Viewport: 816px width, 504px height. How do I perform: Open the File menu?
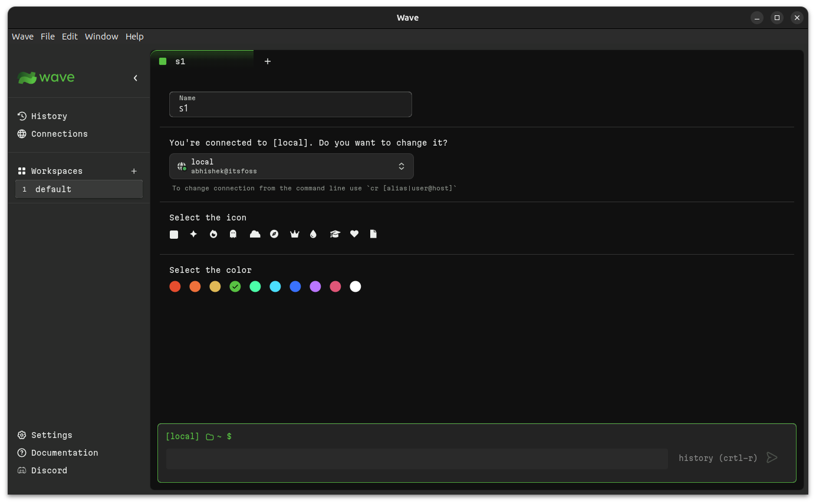point(48,37)
